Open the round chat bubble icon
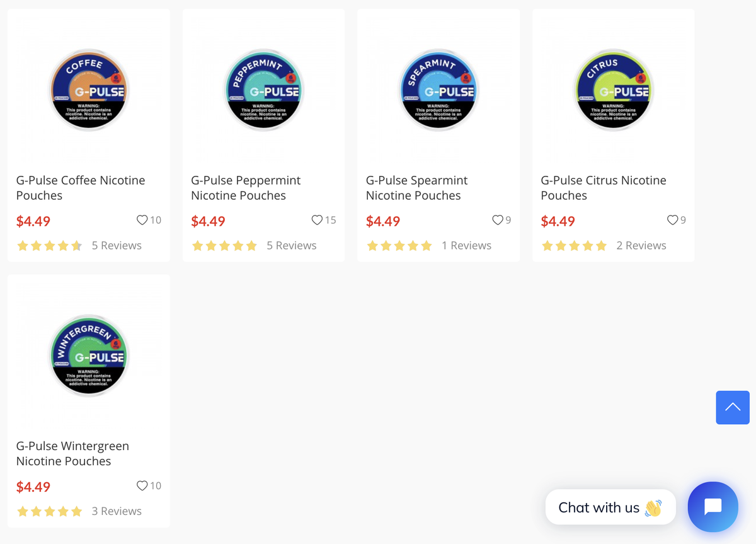Viewport: 756px width, 544px height. [713, 507]
